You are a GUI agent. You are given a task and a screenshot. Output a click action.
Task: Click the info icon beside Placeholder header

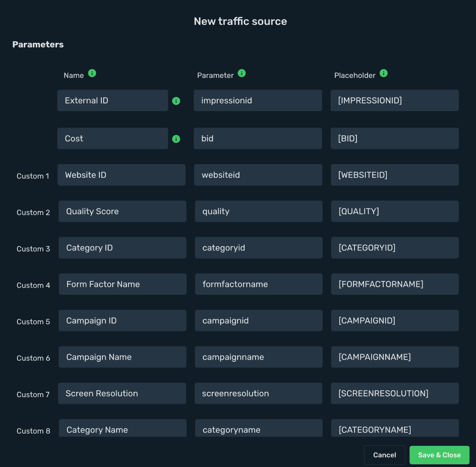[x=384, y=73]
